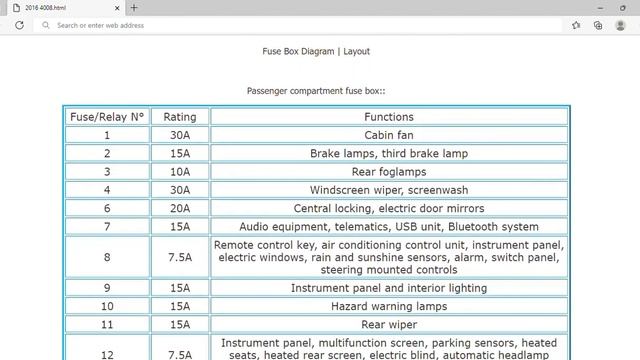Open the collections icon in toolbar

click(598, 25)
